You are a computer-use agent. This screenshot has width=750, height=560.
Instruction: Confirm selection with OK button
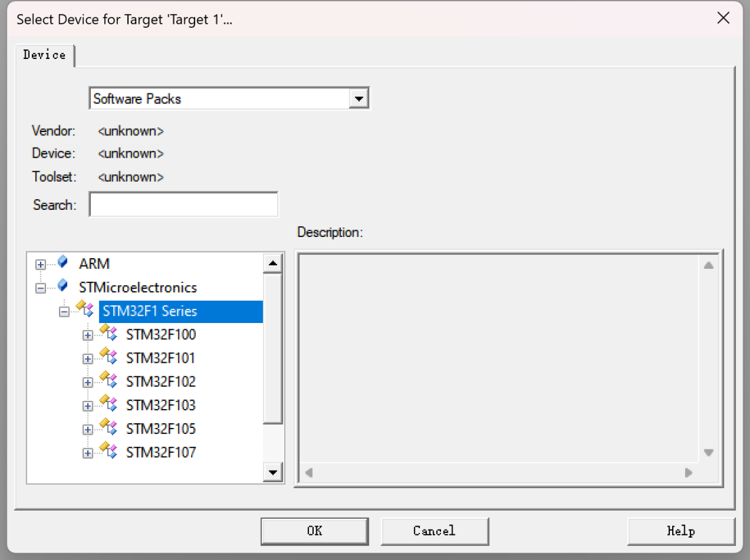pos(315,531)
